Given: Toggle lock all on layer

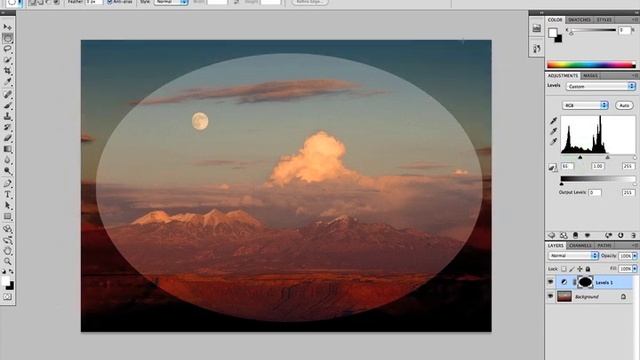Looking at the screenshot, I should [588, 269].
